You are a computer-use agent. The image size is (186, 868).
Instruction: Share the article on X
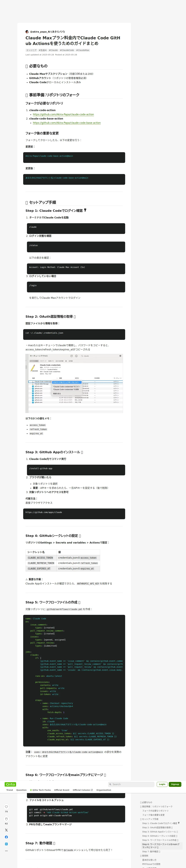tap(6, 830)
